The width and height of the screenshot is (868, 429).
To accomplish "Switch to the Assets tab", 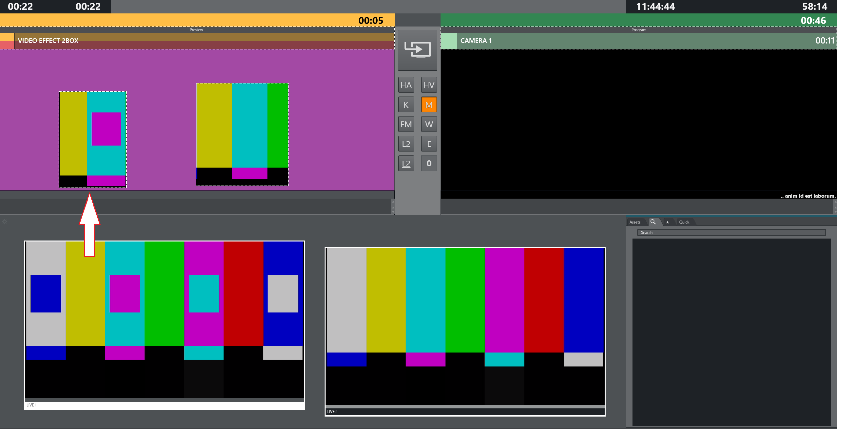I will click(x=635, y=222).
